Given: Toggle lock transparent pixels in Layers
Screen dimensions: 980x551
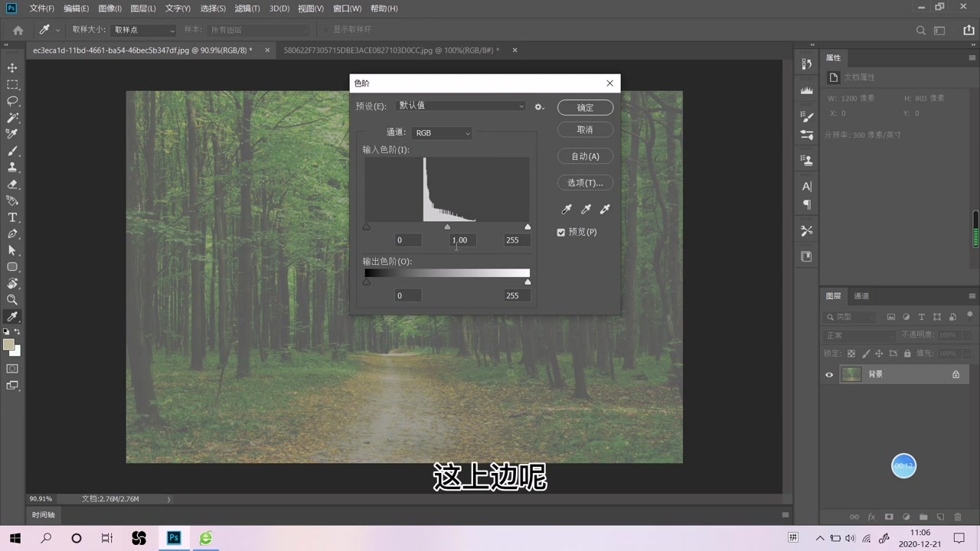Looking at the screenshot, I should (851, 354).
